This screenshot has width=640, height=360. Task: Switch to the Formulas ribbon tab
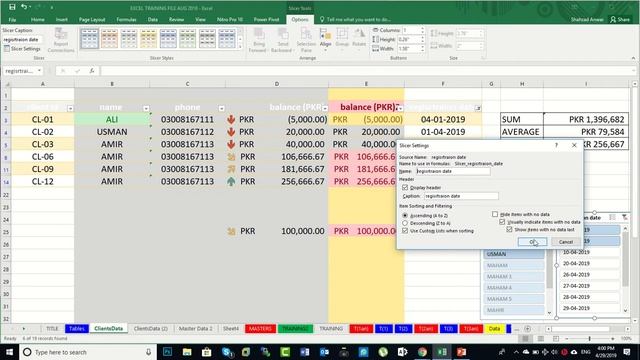pyautogui.click(x=126, y=19)
